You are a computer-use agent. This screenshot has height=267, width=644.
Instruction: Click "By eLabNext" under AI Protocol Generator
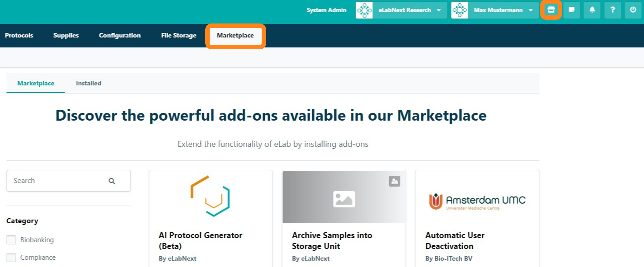pyautogui.click(x=178, y=259)
